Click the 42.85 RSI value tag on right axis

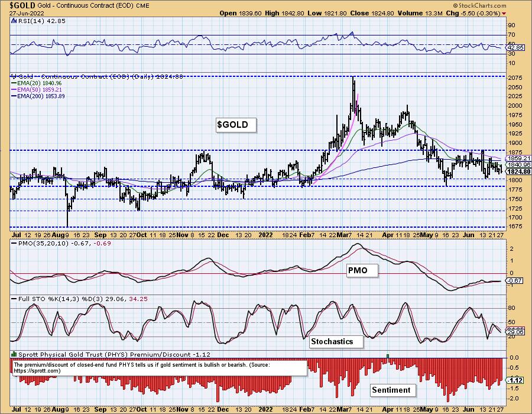[515, 48]
